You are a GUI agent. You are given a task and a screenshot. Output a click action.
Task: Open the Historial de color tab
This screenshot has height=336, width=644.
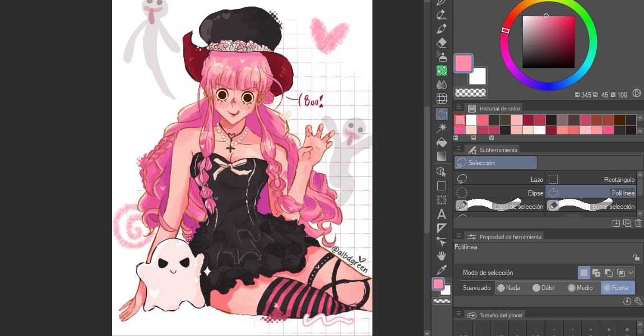(x=494, y=108)
